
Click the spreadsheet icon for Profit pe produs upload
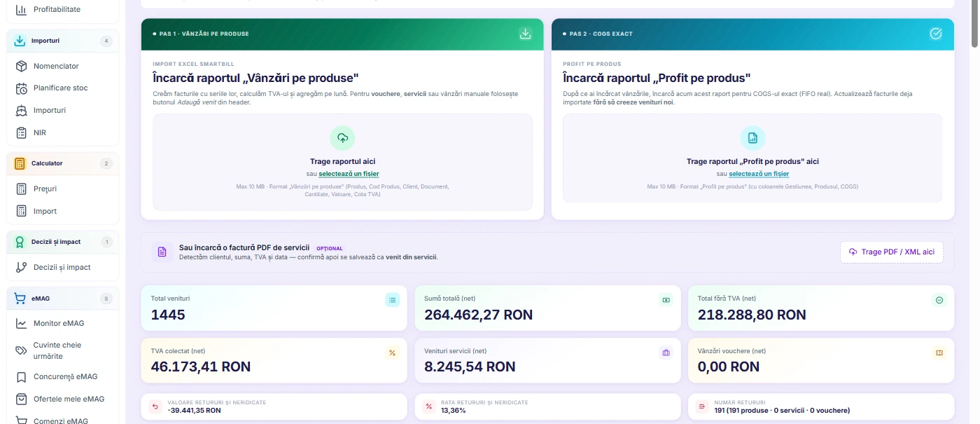click(752, 137)
